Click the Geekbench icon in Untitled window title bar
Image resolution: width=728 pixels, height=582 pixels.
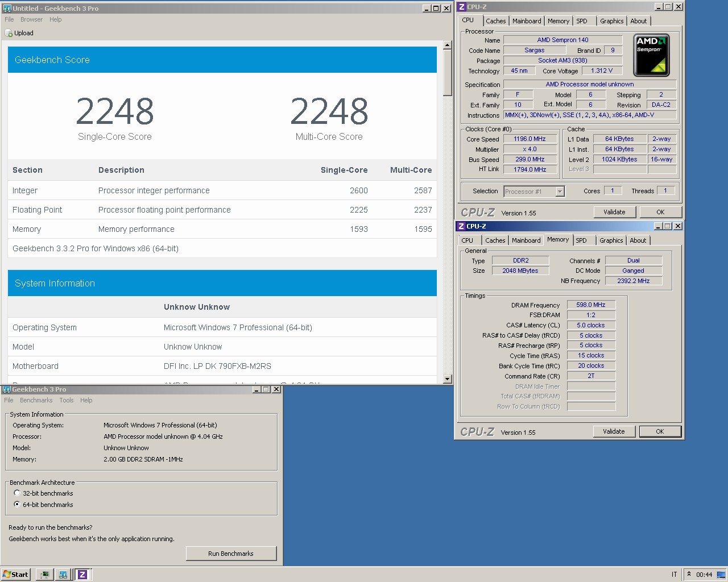(7, 8)
